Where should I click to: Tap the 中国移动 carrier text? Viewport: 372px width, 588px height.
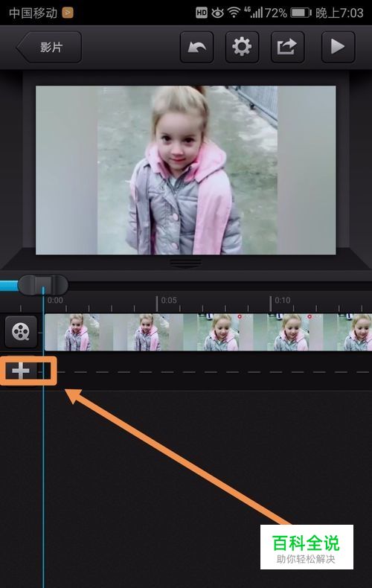tap(33, 13)
